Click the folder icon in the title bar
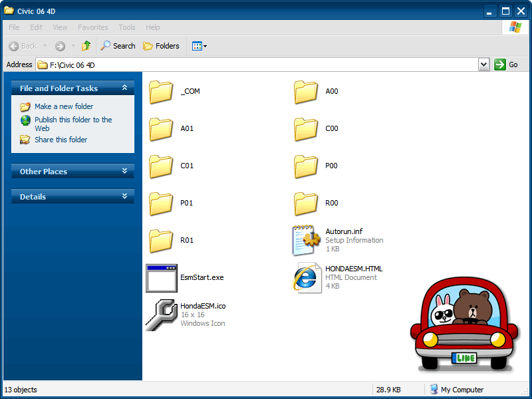The width and height of the screenshot is (532, 399). pos(9,11)
